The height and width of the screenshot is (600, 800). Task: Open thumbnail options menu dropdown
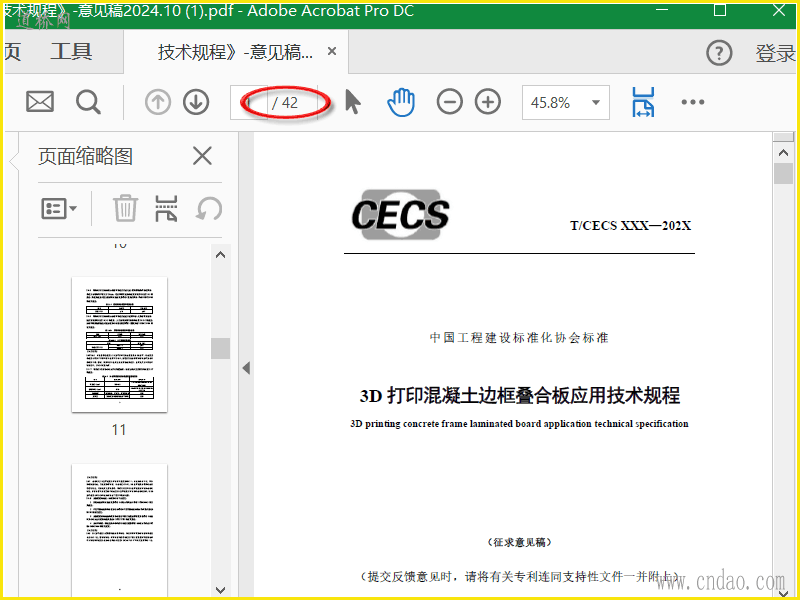tap(59, 208)
